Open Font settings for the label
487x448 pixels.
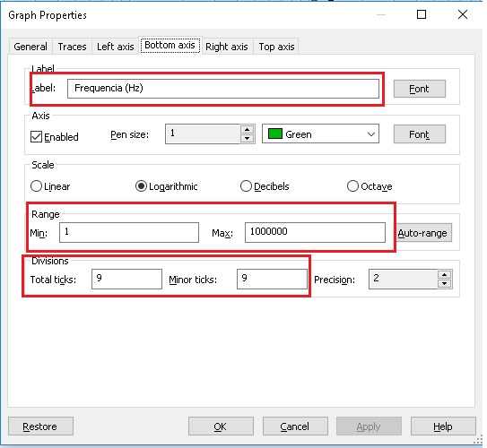tap(420, 89)
